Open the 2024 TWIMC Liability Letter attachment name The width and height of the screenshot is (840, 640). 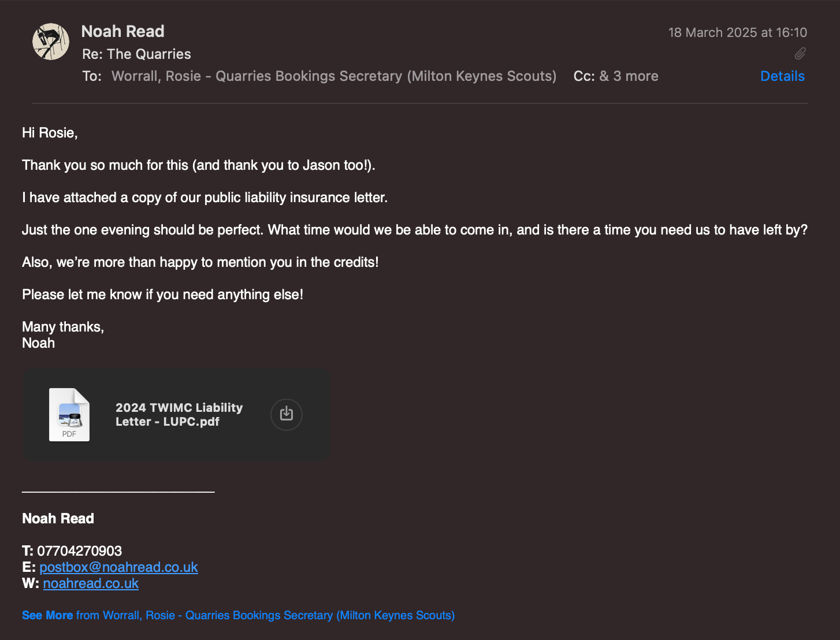tap(179, 415)
